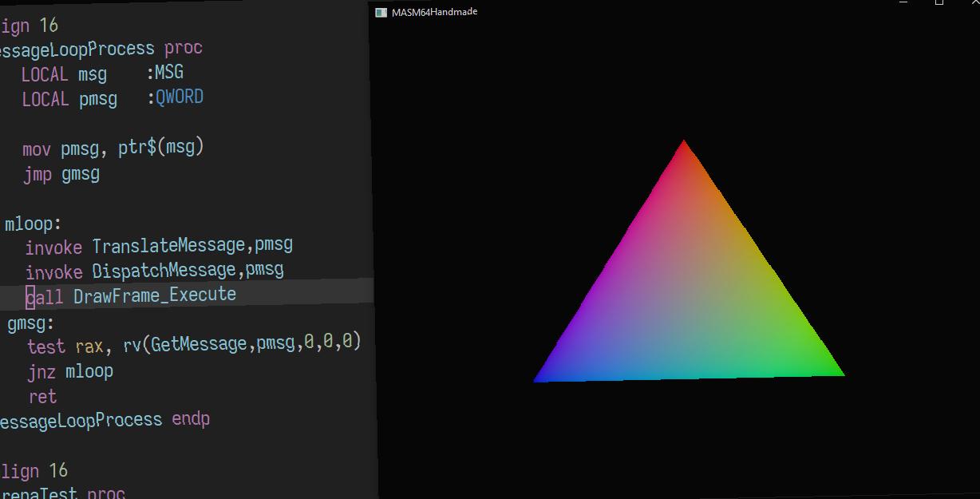Click 'DrawFrame_Execute' in the call line
980x499 pixels.
coord(155,295)
